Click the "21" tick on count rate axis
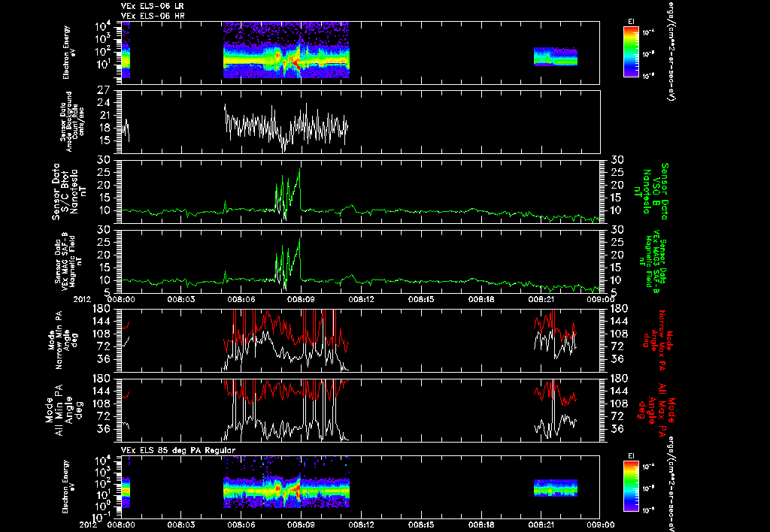Viewport: 770px width, 532px height. 104,115
